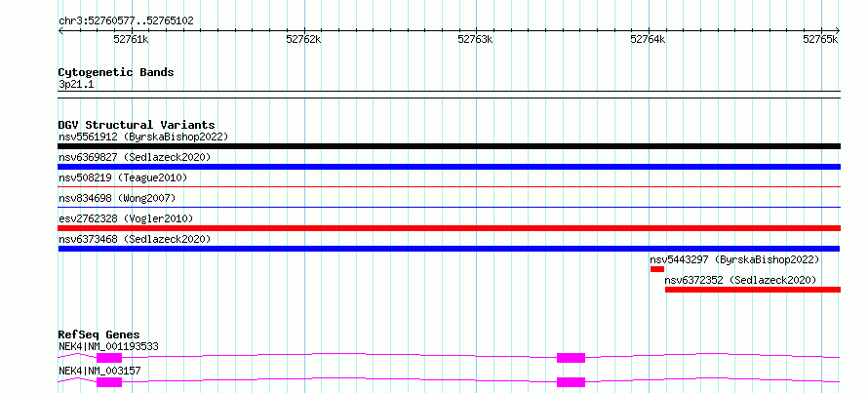The height and width of the screenshot is (393, 868).
Task: Select the first magenta exon of NM_001193533
Action: (109, 358)
